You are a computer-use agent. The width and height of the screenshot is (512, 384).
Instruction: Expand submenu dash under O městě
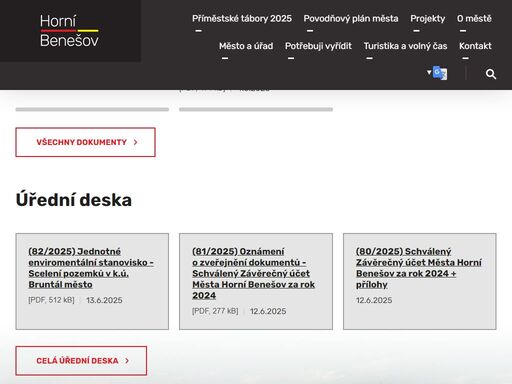pos(463,31)
